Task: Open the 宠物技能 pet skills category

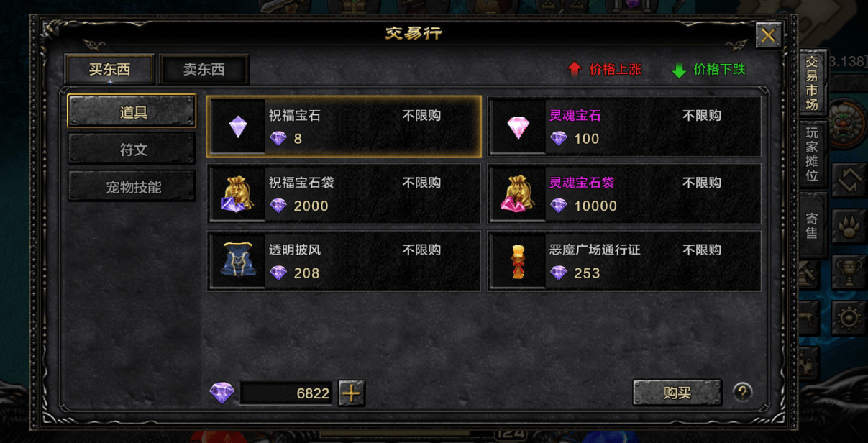Action: 132,187
